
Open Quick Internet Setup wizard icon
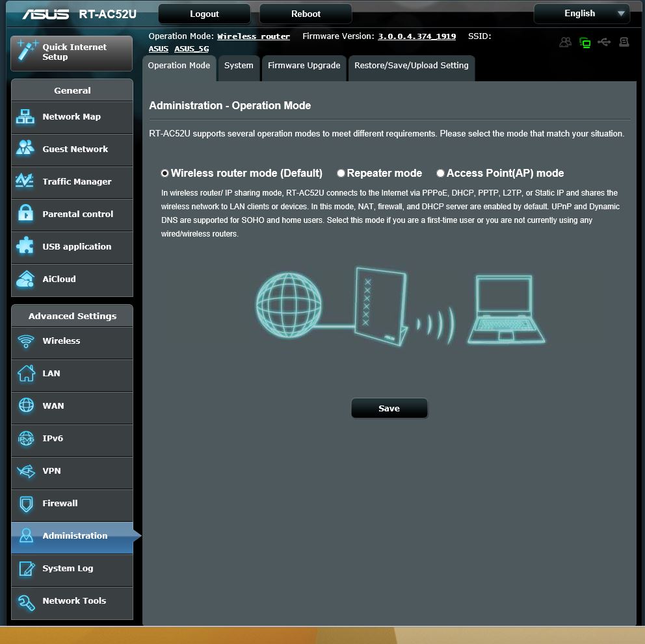coord(27,51)
